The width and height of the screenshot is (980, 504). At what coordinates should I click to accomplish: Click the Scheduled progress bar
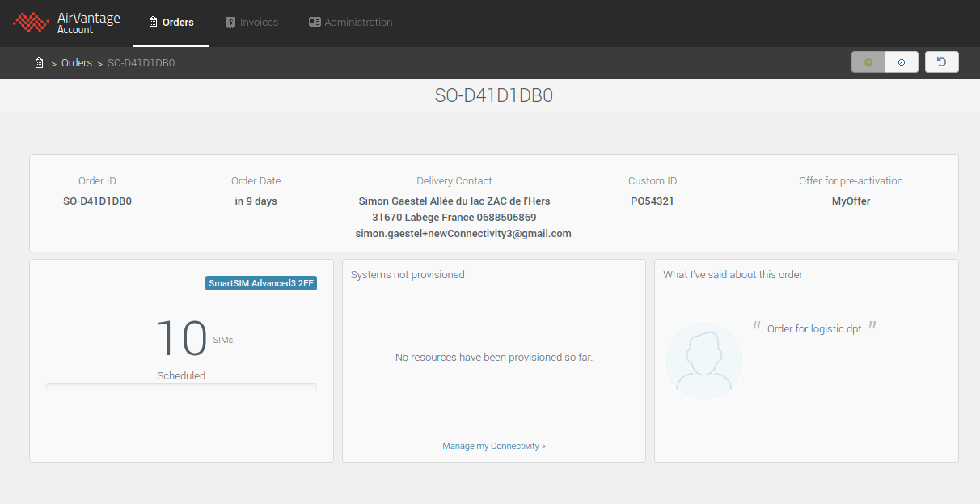click(x=181, y=388)
